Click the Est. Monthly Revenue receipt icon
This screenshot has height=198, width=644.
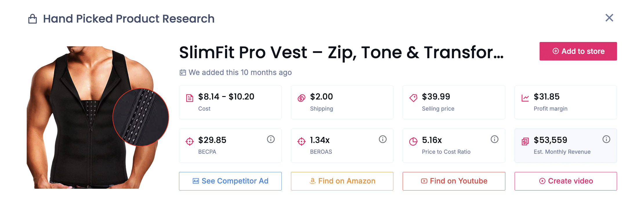[525, 141]
